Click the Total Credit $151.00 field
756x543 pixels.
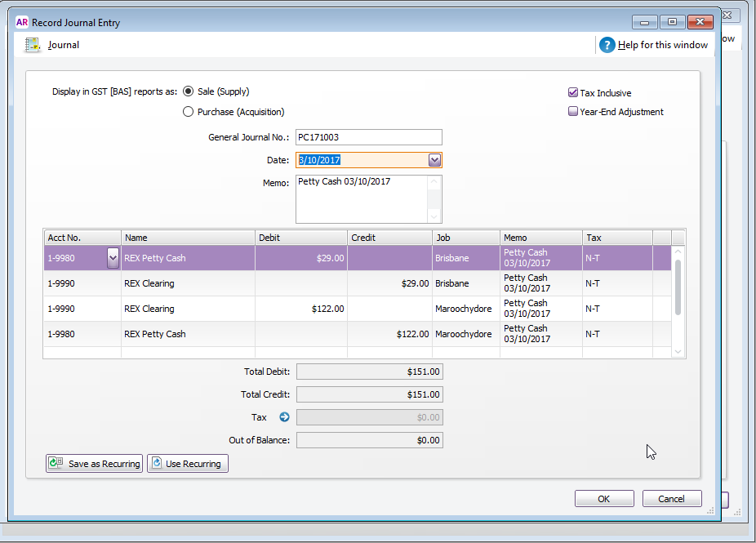(x=369, y=394)
